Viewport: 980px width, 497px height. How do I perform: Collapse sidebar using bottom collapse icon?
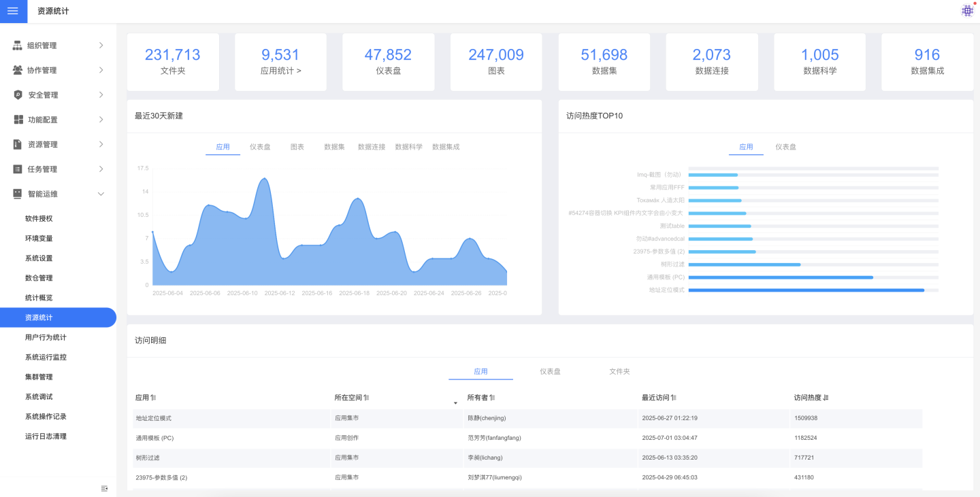(x=104, y=488)
